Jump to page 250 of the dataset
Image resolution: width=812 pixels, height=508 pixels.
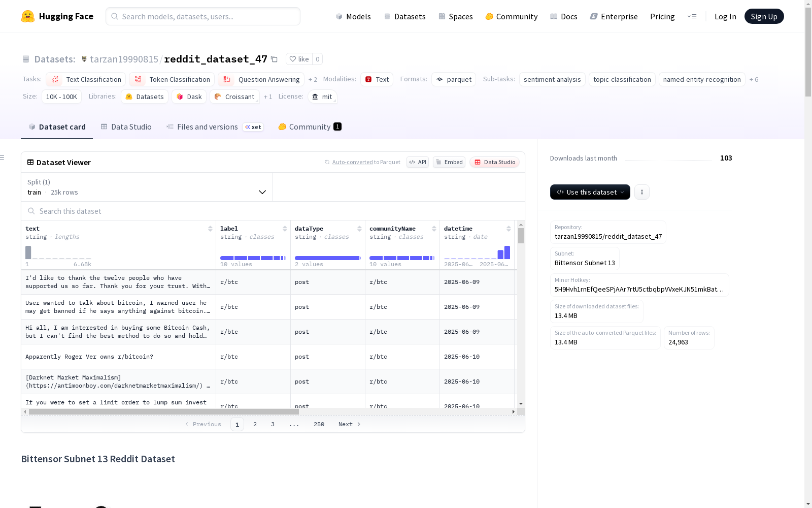[319, 424]
